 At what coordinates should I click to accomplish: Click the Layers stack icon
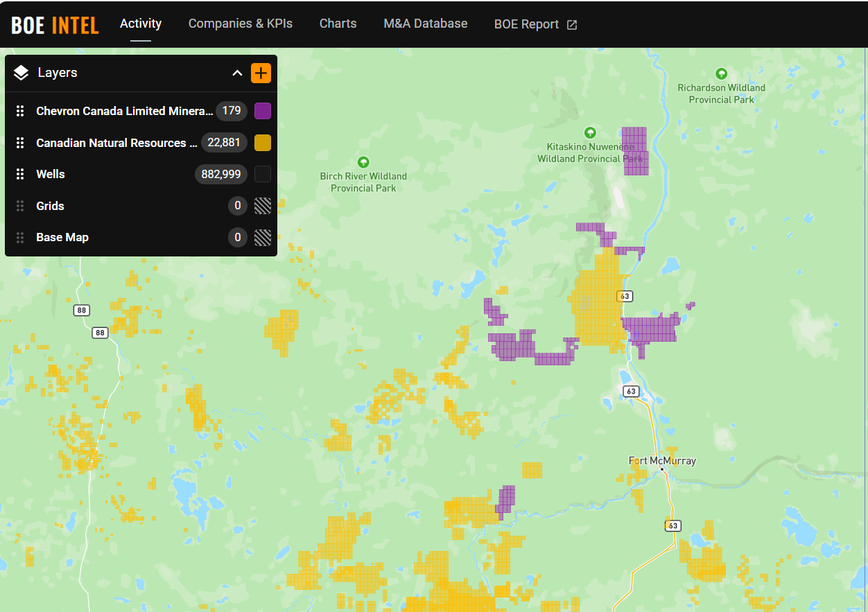pos(21,73)
